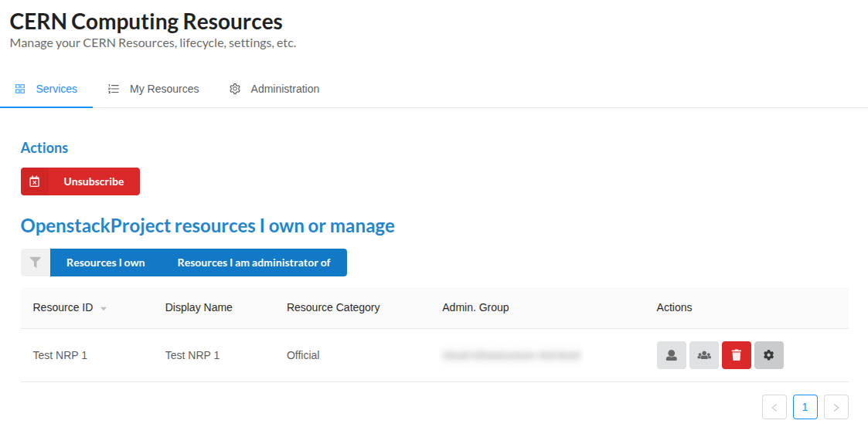
Task: Open settings gear for Test NRP 1
Action: point(769,355)
